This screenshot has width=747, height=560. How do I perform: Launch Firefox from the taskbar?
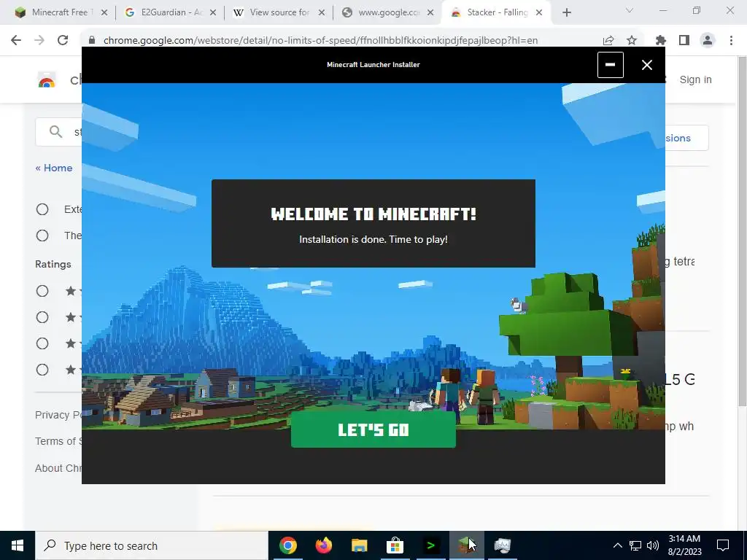click(323, 545)
